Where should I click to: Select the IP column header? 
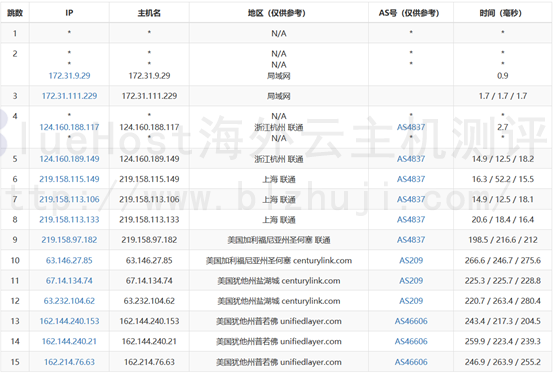pos(69,13)
